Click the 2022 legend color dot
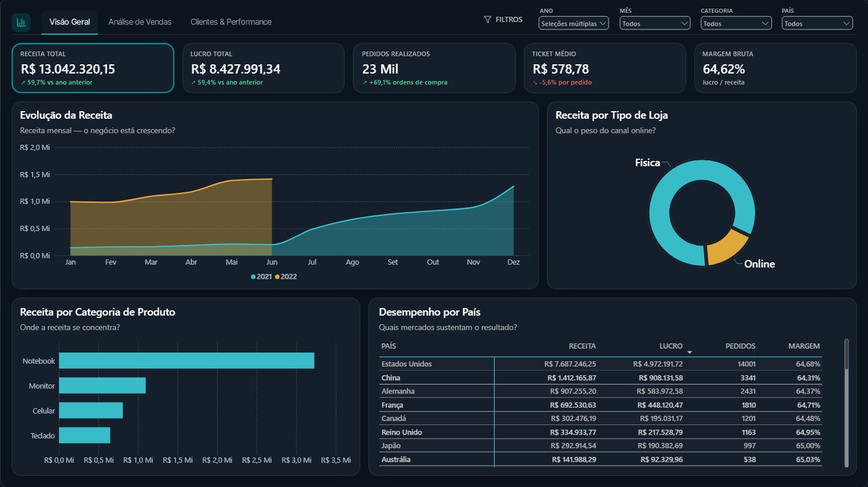This screenshot has width=868, height=487. (277, 277)
